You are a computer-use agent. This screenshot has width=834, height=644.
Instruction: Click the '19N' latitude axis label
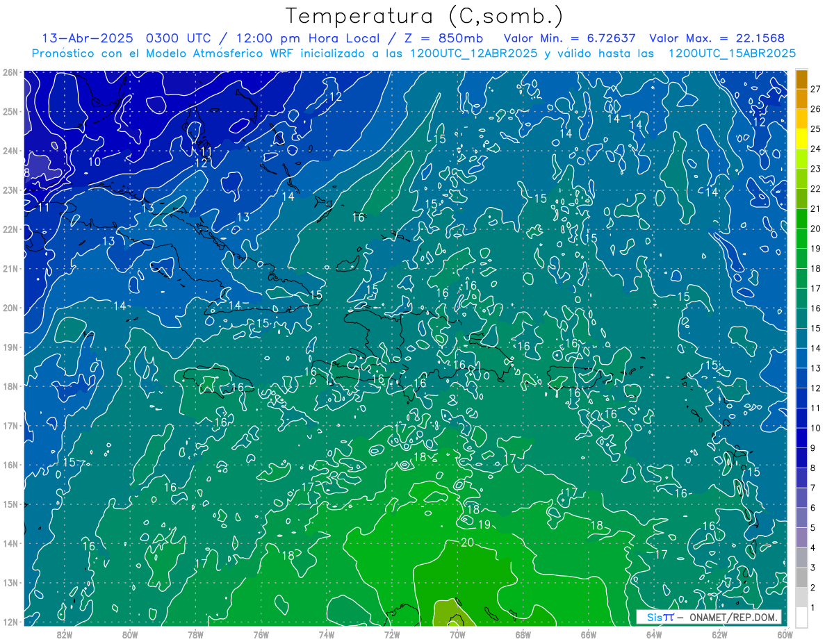(10, 347)
